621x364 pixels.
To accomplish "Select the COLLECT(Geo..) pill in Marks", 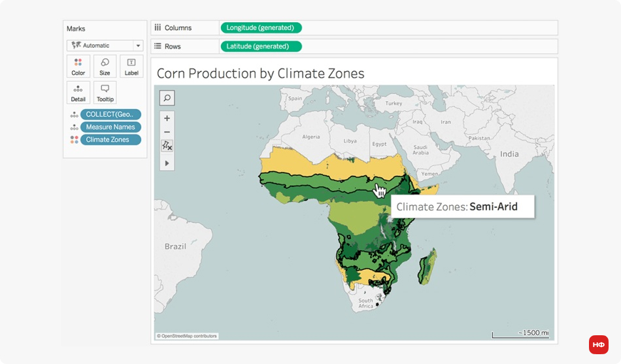I will pos(110,114).
